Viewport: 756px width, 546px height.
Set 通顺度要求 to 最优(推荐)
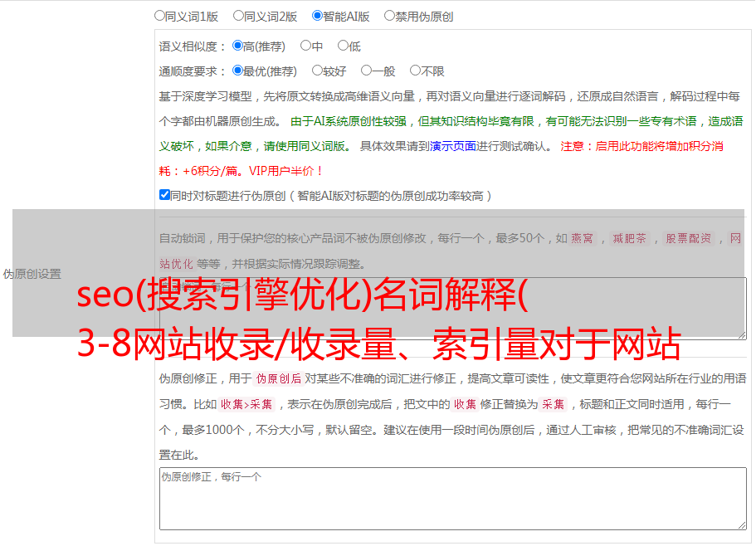(x=237, y=71)
